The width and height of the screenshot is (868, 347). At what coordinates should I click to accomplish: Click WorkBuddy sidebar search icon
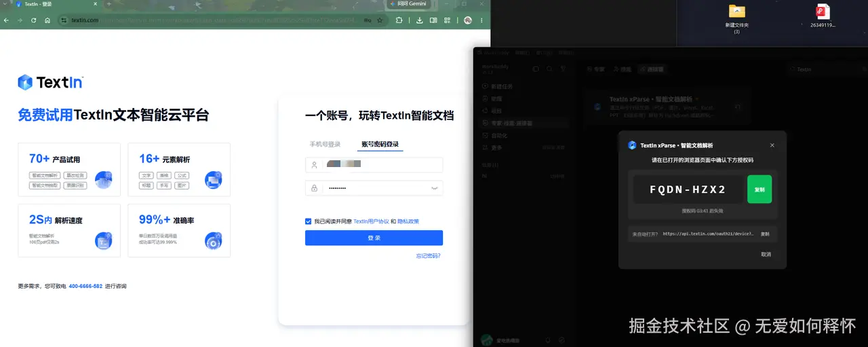(550, 69)
